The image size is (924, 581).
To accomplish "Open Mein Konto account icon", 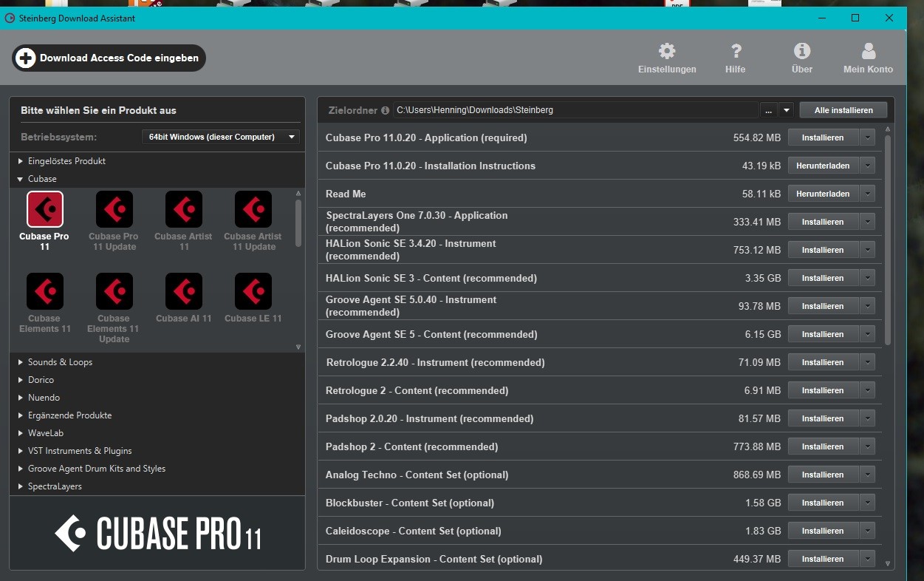I will point(869,51).
